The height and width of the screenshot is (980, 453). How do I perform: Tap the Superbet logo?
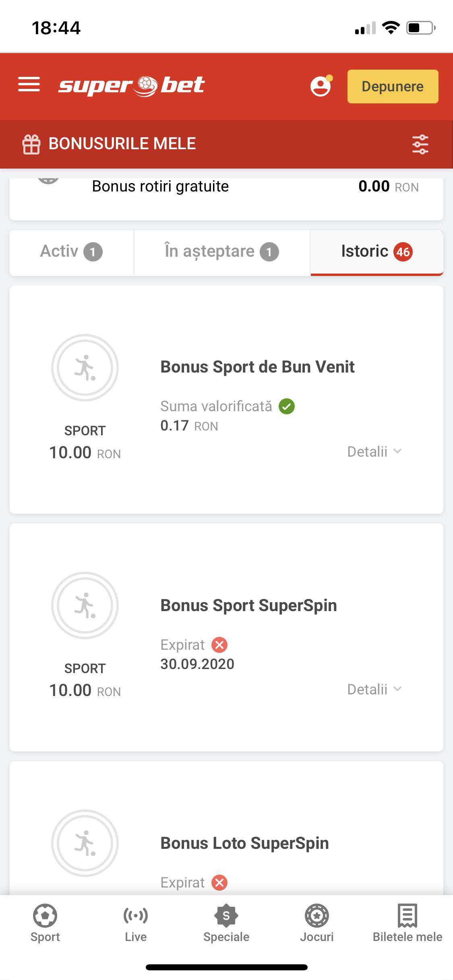(x=131, y=86)
